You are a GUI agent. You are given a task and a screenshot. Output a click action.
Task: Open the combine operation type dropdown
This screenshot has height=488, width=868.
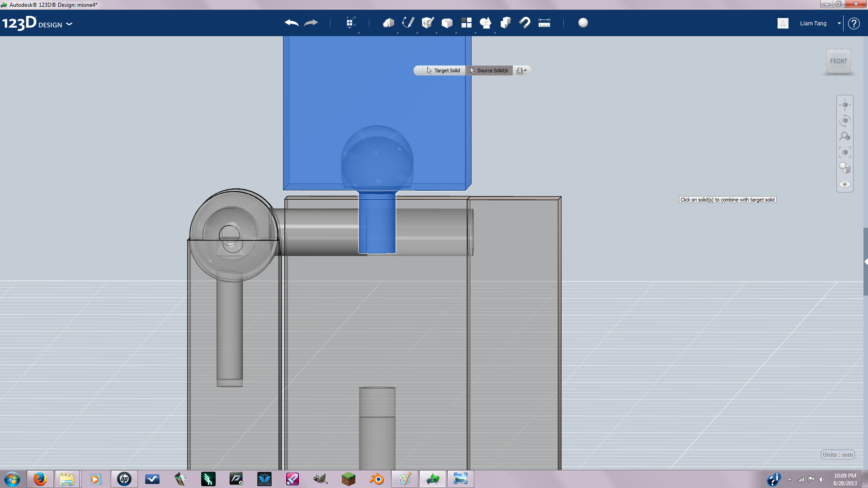click(x=521, y=70)
